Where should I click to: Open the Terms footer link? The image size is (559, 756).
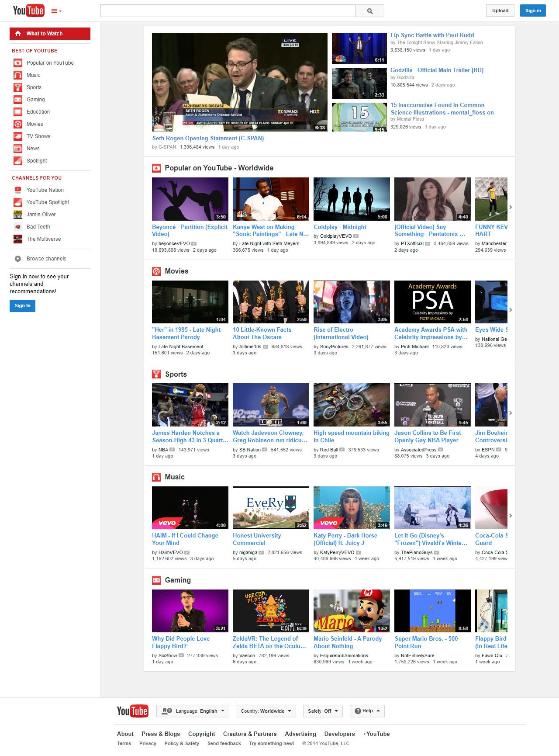coord(124,743)
